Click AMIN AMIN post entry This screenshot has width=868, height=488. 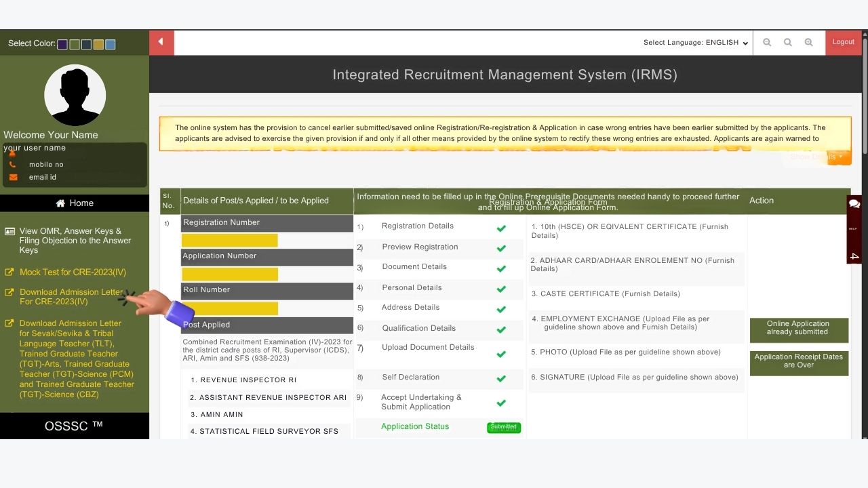(x=216, y=415)
